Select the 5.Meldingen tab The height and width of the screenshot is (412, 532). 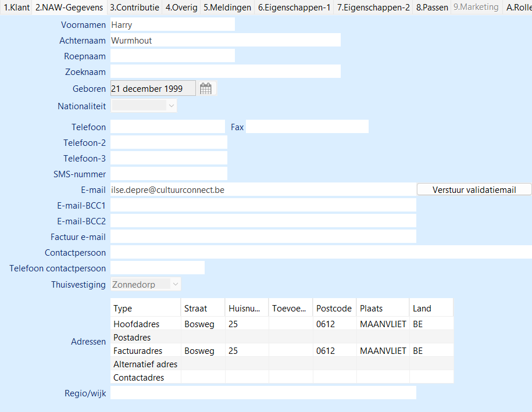pos(227,8)
